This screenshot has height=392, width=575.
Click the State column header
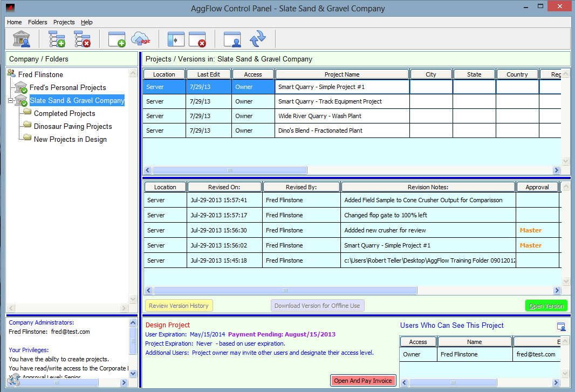[x=474, y=74]
